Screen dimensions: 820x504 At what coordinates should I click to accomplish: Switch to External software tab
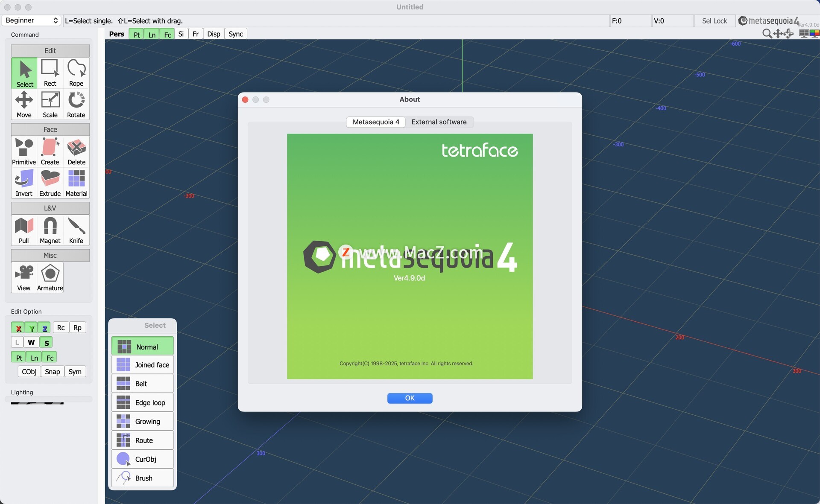tap(439, 122)
